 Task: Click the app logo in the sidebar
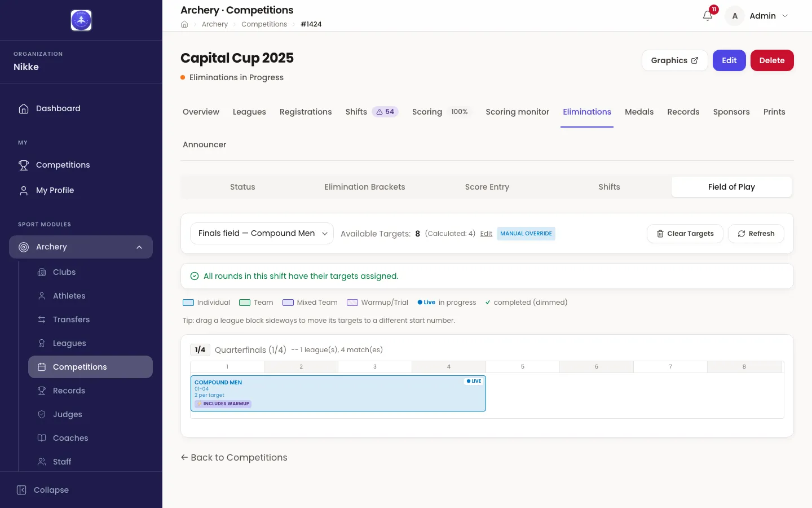[x=81, y=20]
